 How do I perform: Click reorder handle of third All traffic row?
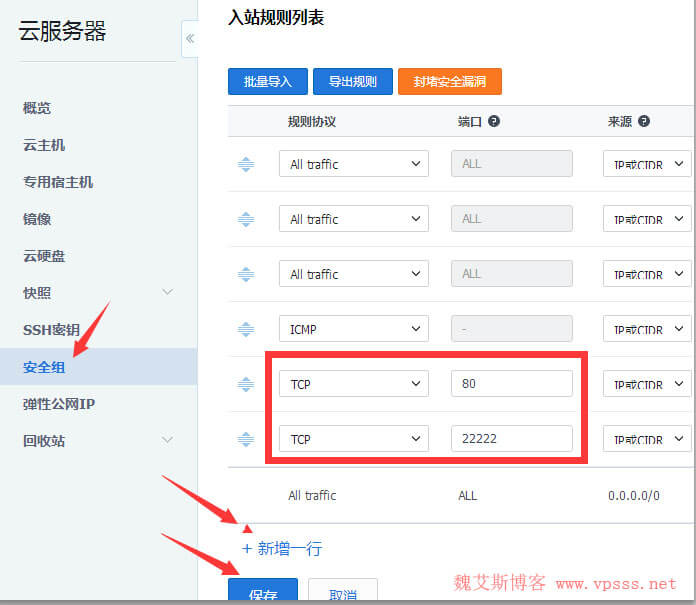point(246,274)
